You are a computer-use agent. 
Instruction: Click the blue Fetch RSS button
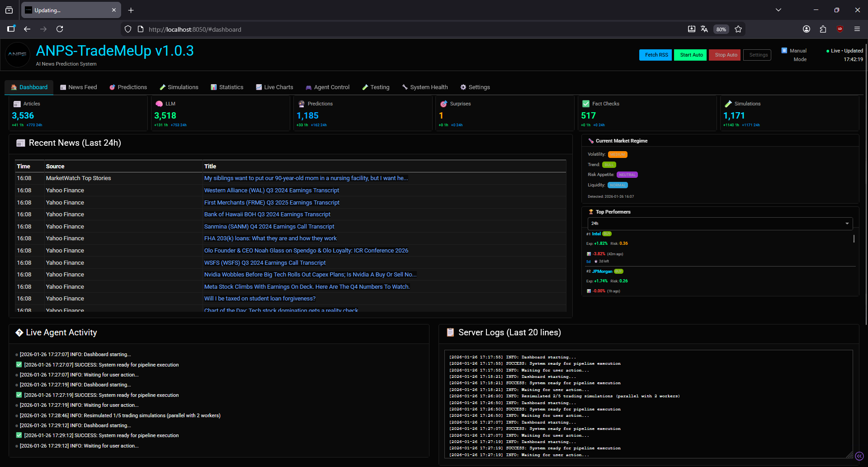(x=656, y=55)
